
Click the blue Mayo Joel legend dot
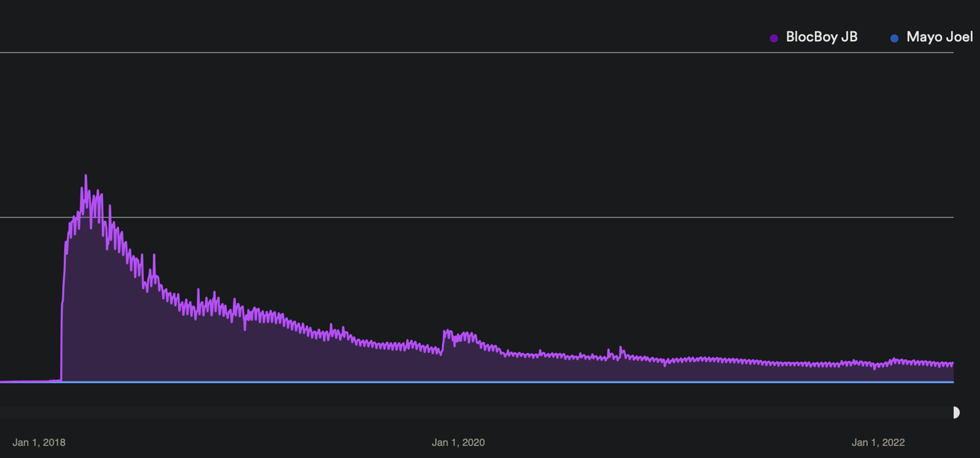pyautogui.click(x=894, y=38)
